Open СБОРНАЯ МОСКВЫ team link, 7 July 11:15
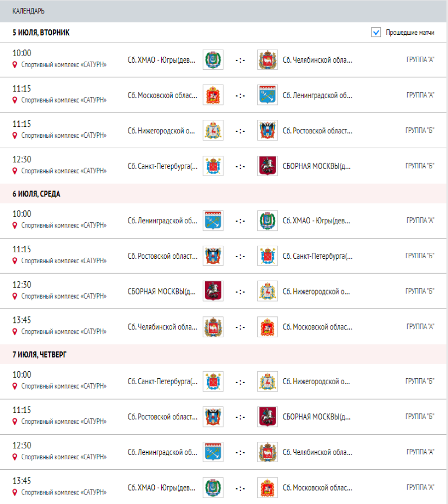448x504 pixels. (x=317, y=416)
